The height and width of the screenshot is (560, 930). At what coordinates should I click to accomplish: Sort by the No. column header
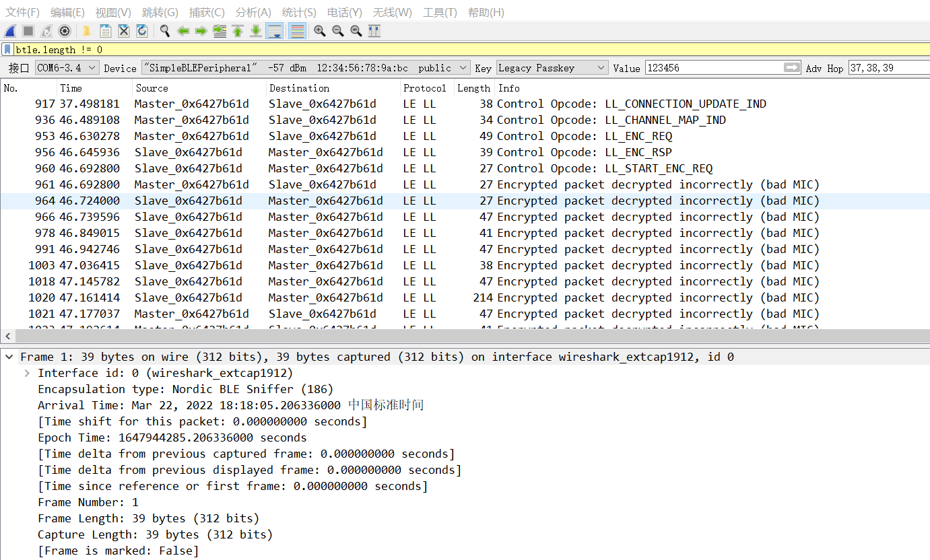(29, 88)
